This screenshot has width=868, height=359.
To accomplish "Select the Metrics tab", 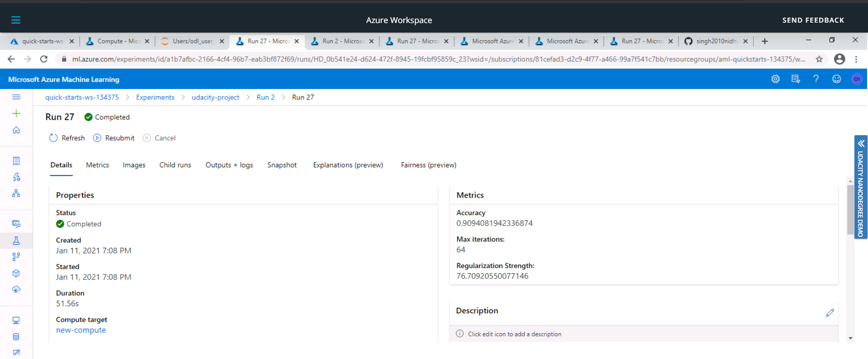I will pyautogui.click(x=97, y=165).
